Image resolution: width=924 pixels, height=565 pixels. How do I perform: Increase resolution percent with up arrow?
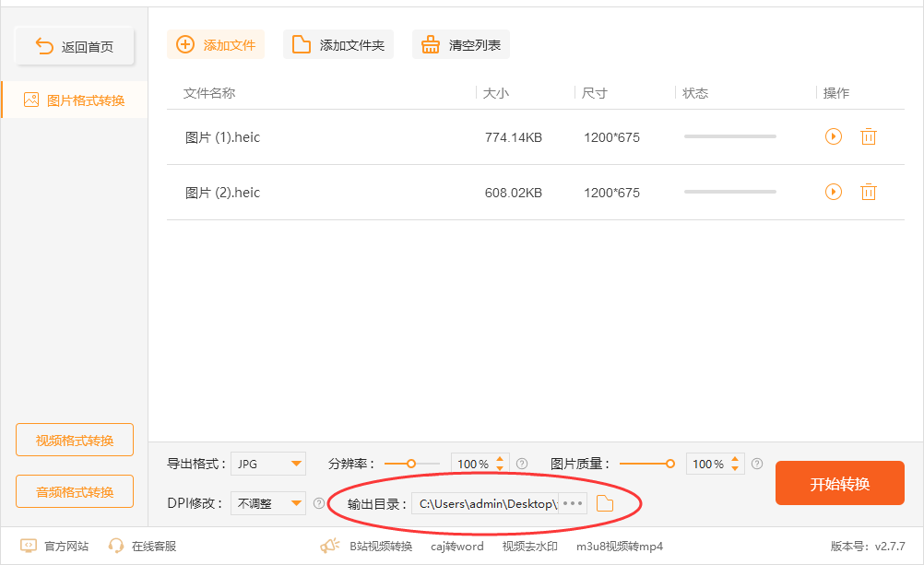click(500, 458)
